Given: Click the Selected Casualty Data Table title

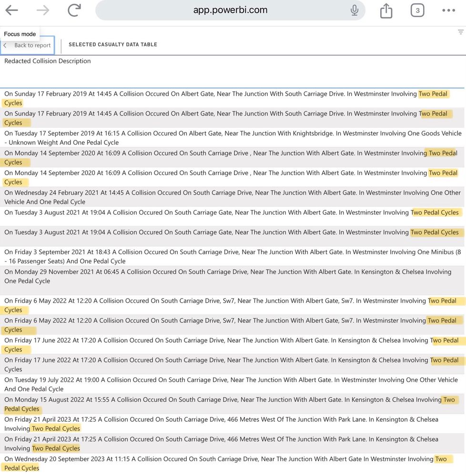Looking at the screenshot, I should 113,45.
